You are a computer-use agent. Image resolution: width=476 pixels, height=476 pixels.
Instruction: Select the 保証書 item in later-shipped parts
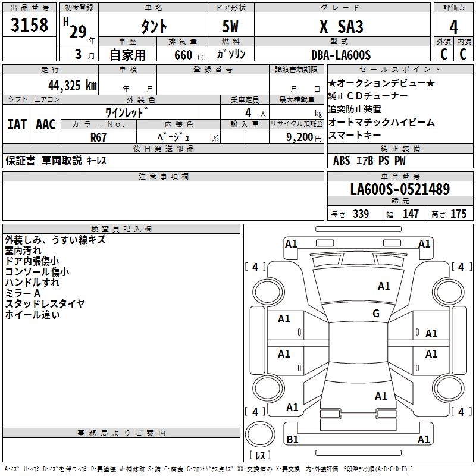click(20, 160)
